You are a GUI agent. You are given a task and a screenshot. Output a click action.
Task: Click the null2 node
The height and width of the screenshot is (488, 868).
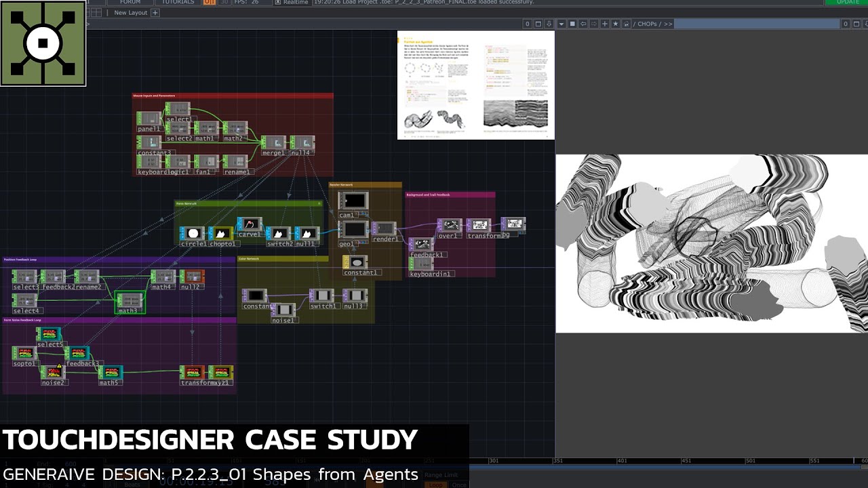pos(191,277)
